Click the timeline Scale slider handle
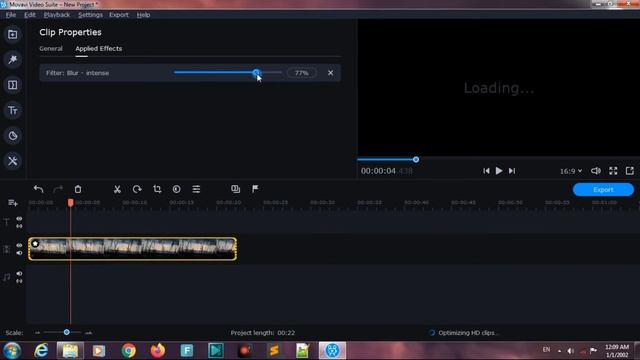 pyautogui.click(x=67, y=332)
